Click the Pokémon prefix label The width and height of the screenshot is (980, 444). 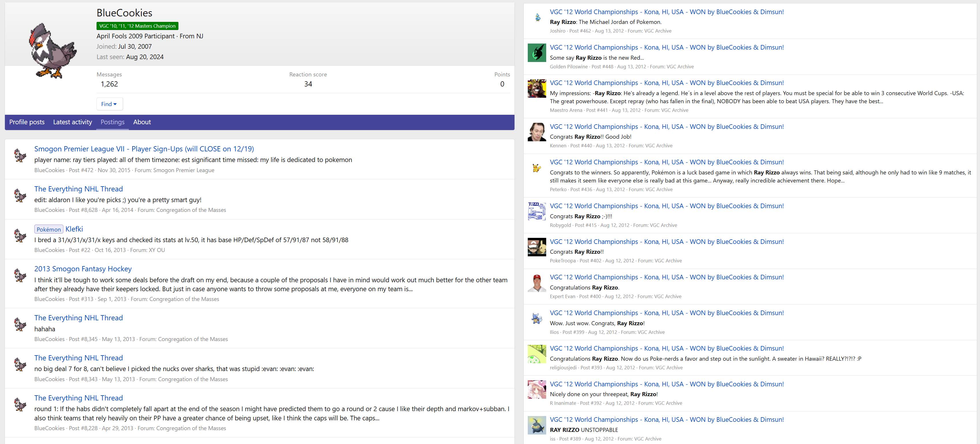(x=49, y=229)
